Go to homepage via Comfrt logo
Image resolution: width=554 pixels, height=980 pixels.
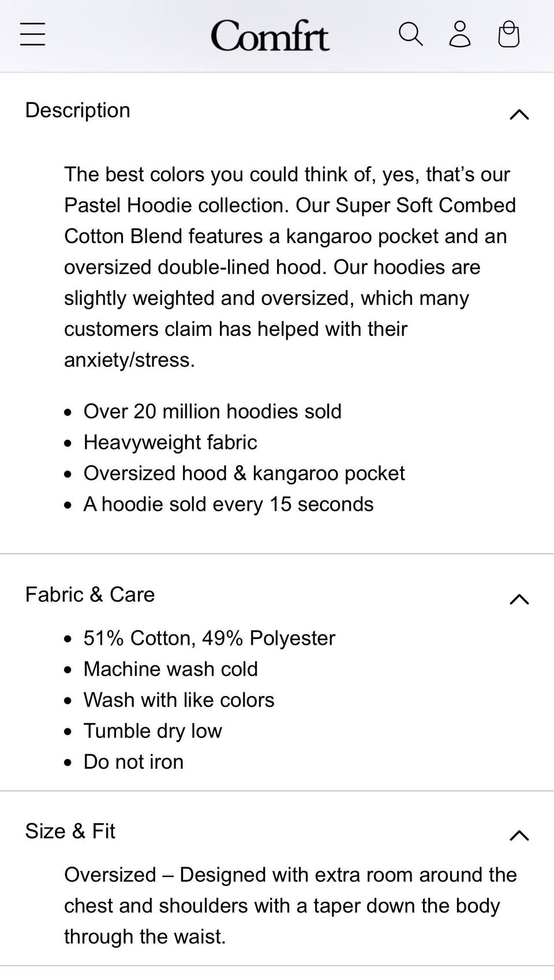(270, 35)
